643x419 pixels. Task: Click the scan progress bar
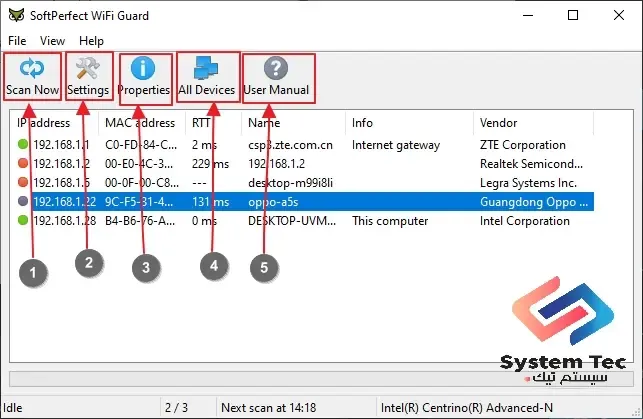321,379
